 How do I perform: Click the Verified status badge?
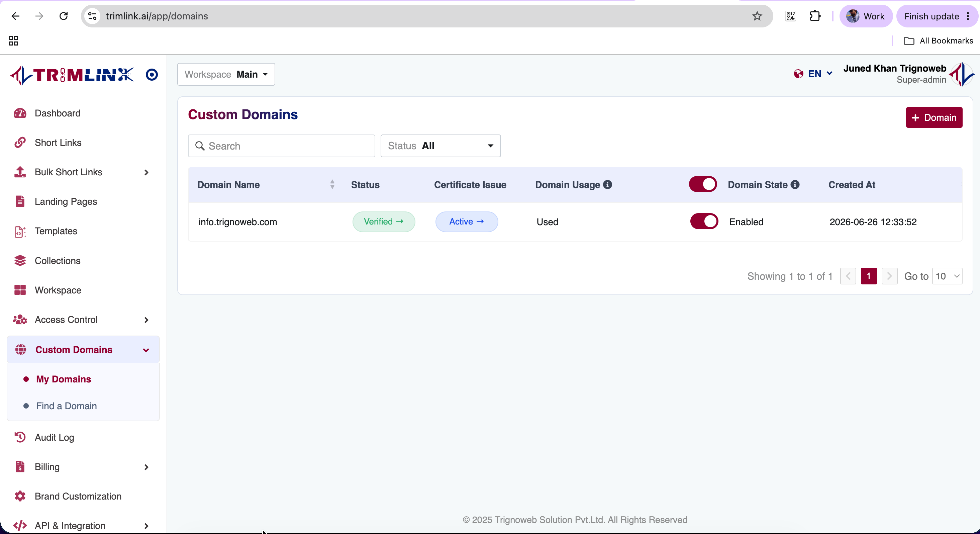pyautogui.click(x=384, y=221)
